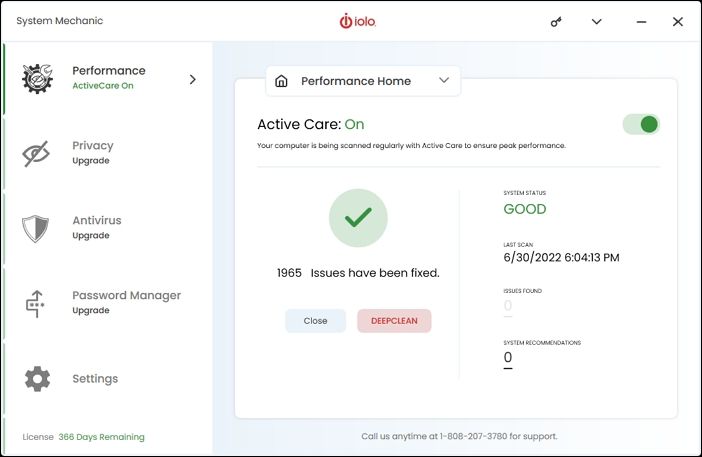Click the license key icon in title bar

[556, 21]
